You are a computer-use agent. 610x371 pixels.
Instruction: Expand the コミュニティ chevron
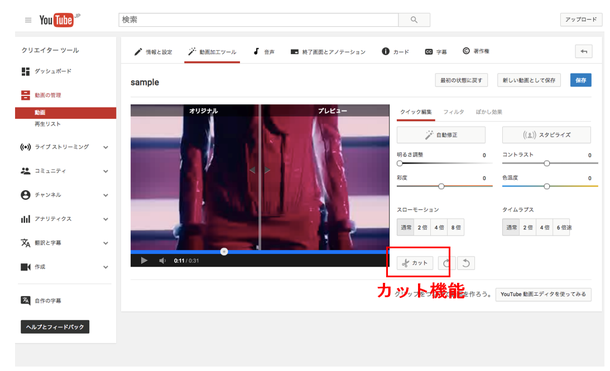[x=105, y=171]
